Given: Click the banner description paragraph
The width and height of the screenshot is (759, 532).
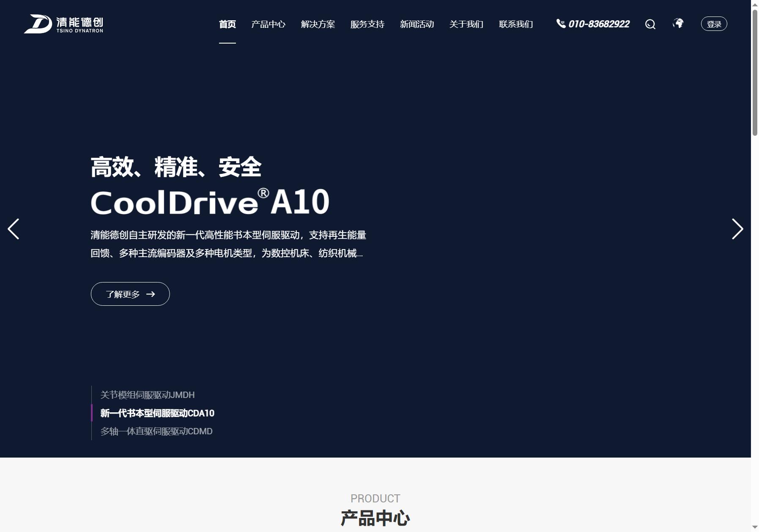Looking at the screenshot, I should pyautogui.click(x=228, y=244).
